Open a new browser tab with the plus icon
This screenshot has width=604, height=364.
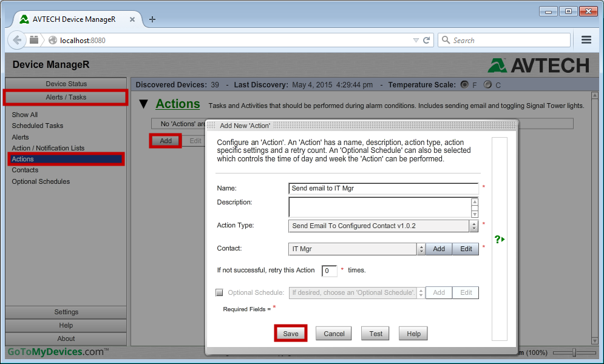pos(152,19)
